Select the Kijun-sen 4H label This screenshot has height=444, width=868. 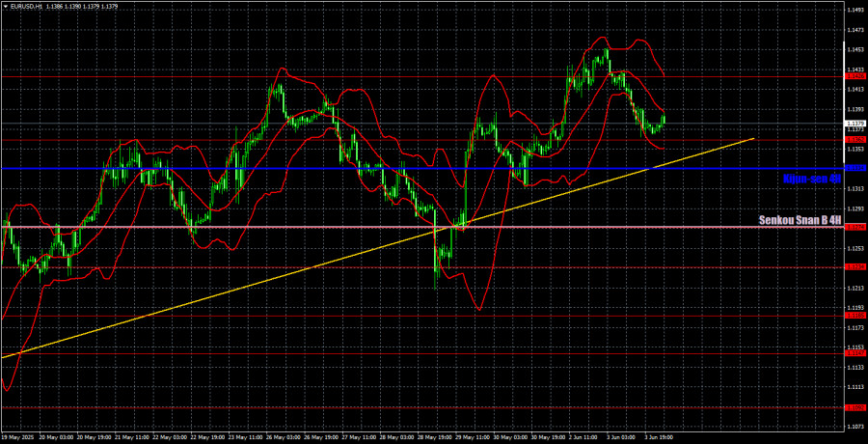click(x=812, y=179)
